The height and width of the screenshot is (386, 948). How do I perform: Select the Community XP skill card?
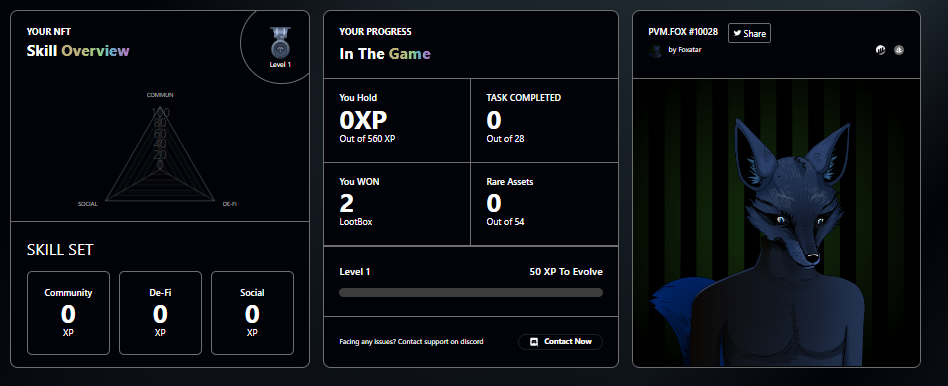click(x=68, y=313)
